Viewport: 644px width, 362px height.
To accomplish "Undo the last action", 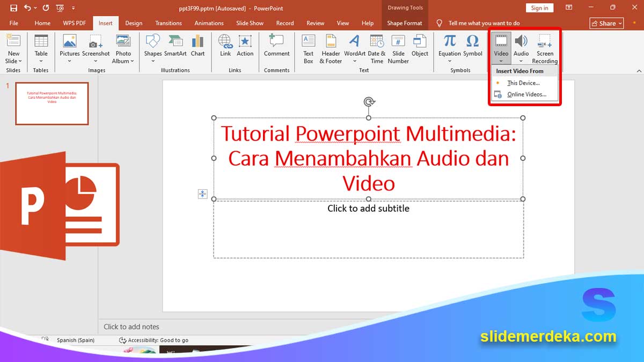I will (27, 8).
